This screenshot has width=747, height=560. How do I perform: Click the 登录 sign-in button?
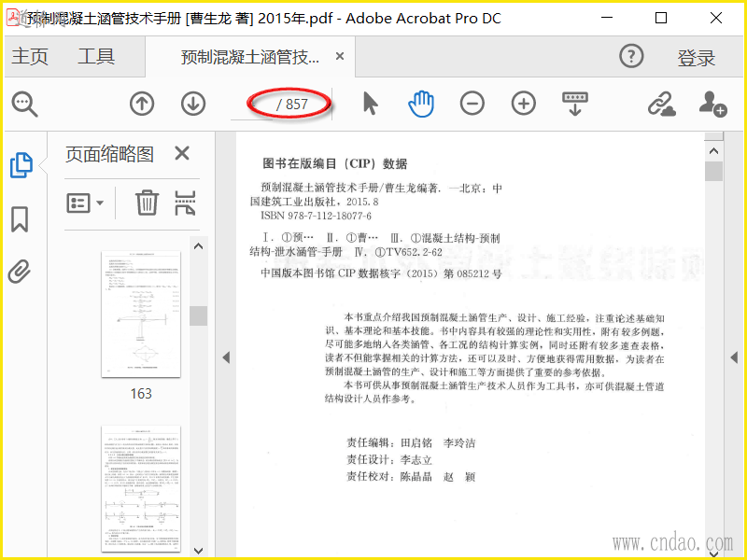click(x=697, y=58)
